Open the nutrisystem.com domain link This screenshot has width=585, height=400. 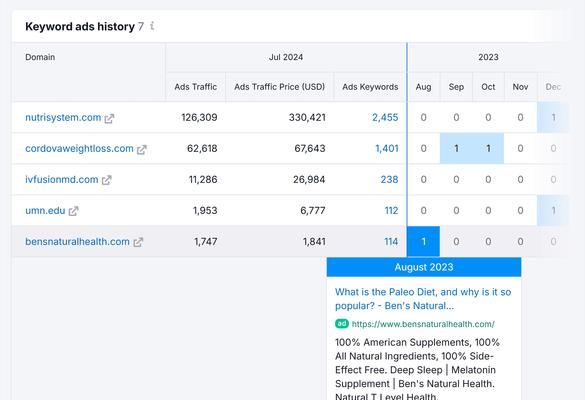[63, 118]
